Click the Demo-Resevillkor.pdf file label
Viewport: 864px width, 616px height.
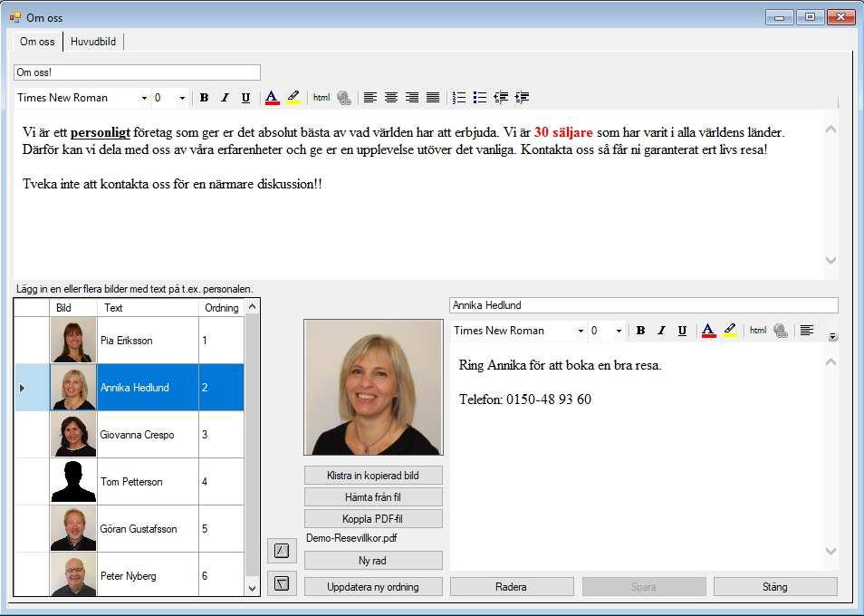(x=351, y=538)
